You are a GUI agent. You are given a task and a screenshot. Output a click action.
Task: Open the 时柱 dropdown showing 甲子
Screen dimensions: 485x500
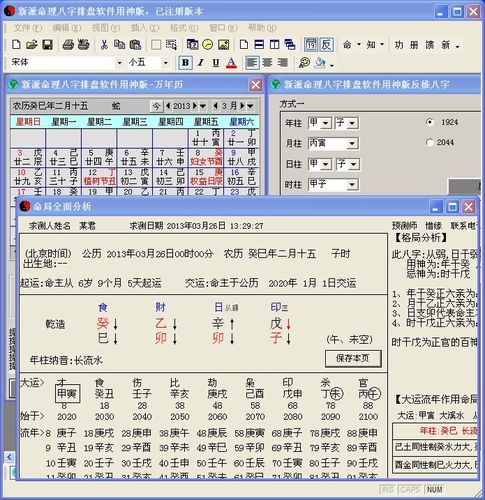click(352, 184)
